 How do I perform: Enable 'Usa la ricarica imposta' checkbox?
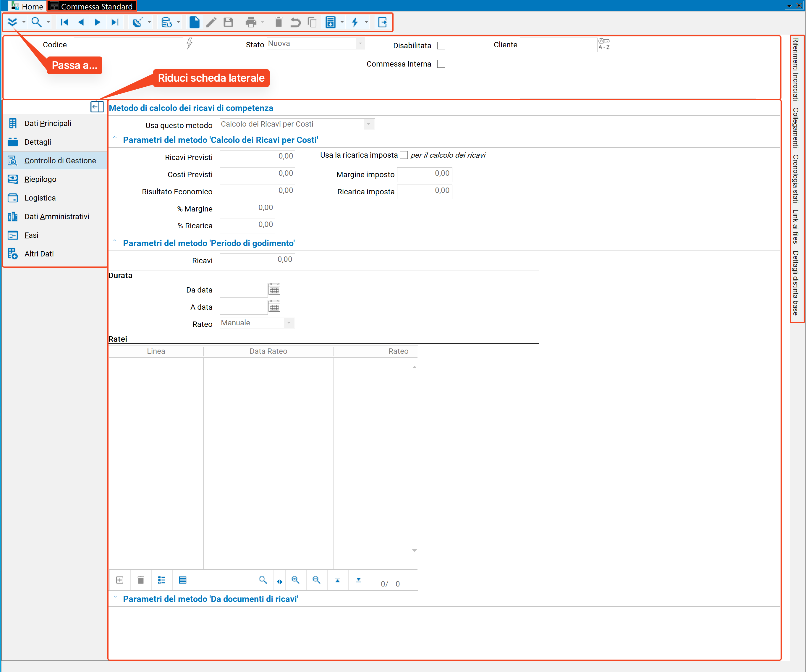404,155
